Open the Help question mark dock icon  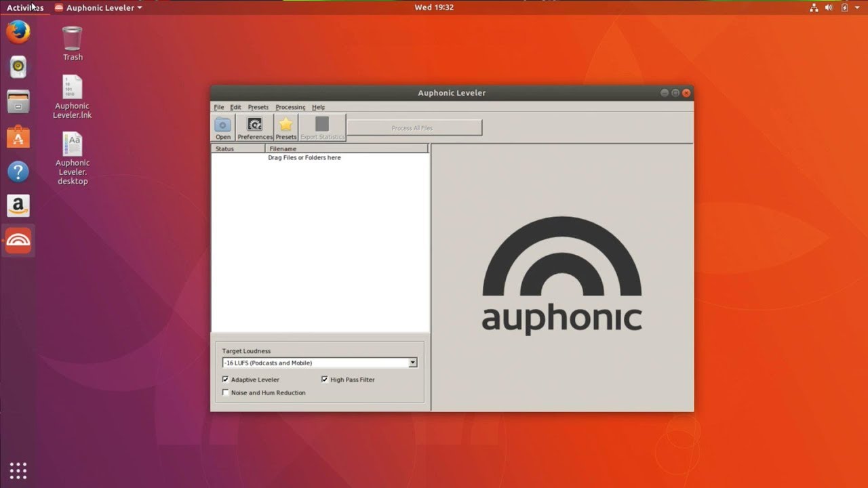18,171
